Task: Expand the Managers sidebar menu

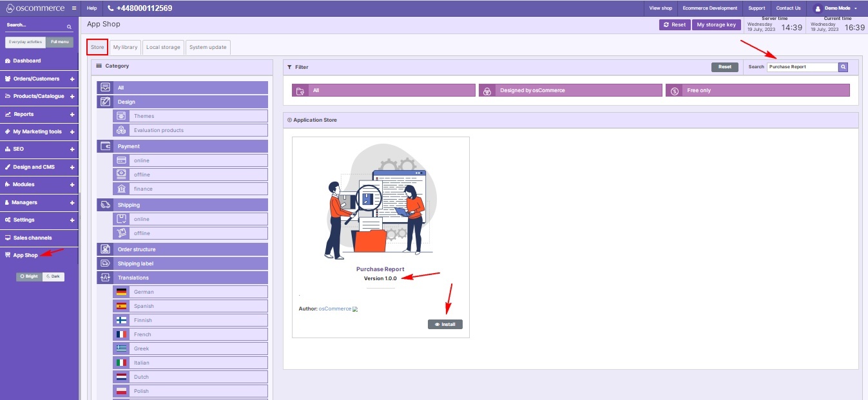Action: (72, 202)
